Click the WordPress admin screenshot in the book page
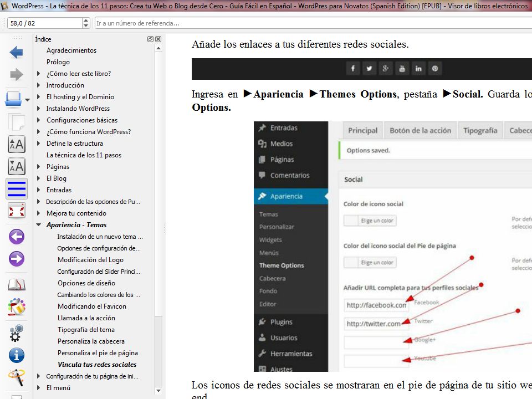The width and height of the screenshot is (532, 399). click(392, 246)
